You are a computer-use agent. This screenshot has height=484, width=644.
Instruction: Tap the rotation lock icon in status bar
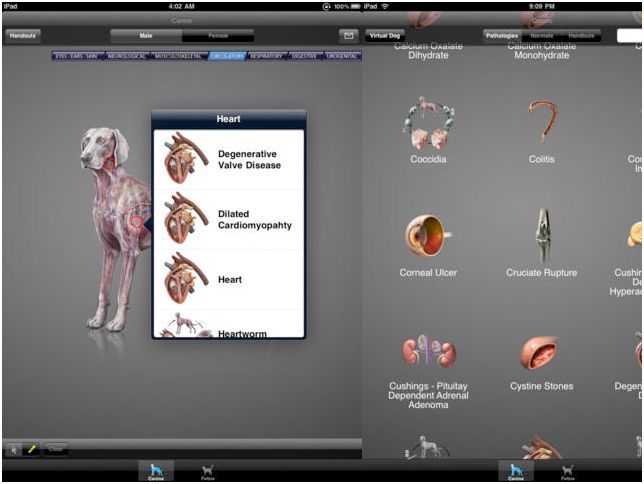[327, 7]
